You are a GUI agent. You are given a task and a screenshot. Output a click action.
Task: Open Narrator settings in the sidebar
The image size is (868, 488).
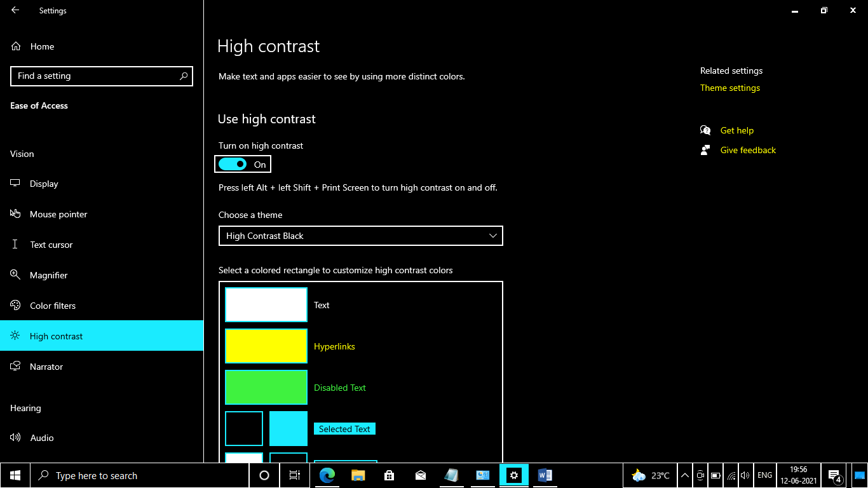(x=102, y=367)
